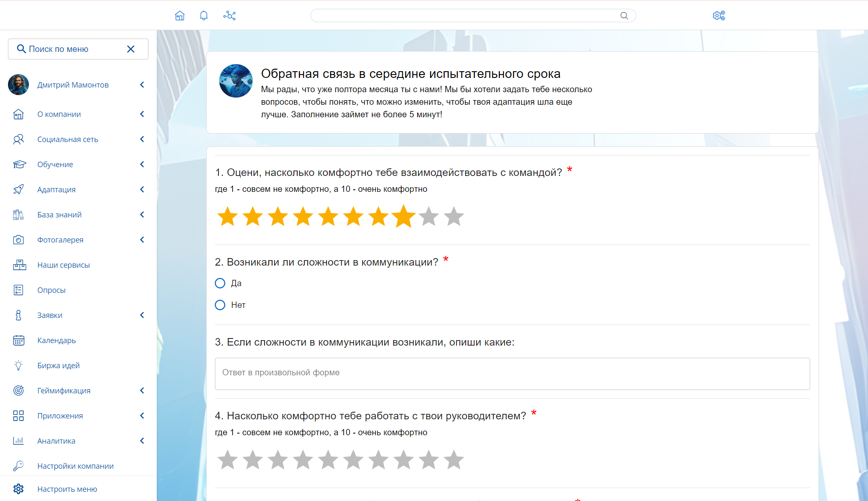This screenshot has width=868, height=501.
Task: Expand the Адаптация menu section
Action: tap(142, 189)
